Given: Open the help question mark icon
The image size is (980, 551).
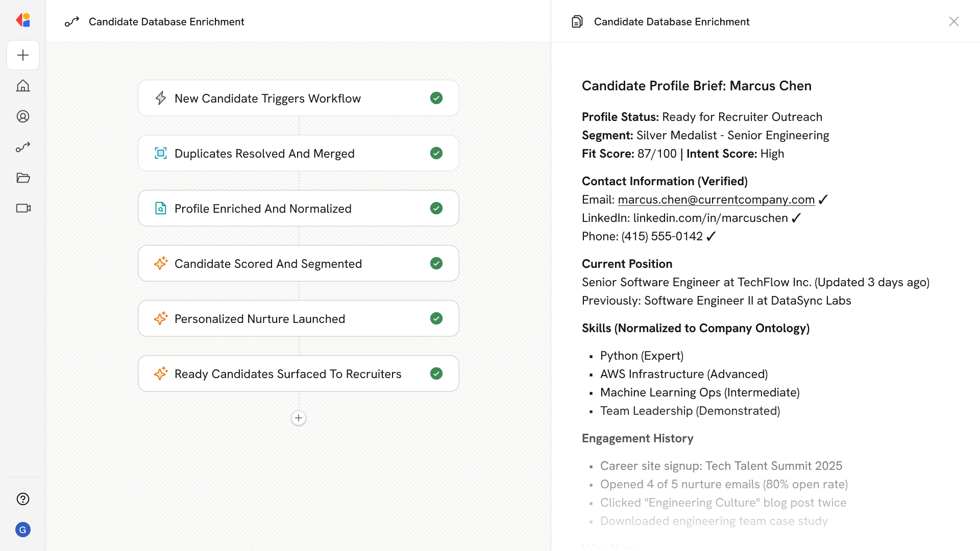Looking at the screenshot, I should click(x=23, y=499).
